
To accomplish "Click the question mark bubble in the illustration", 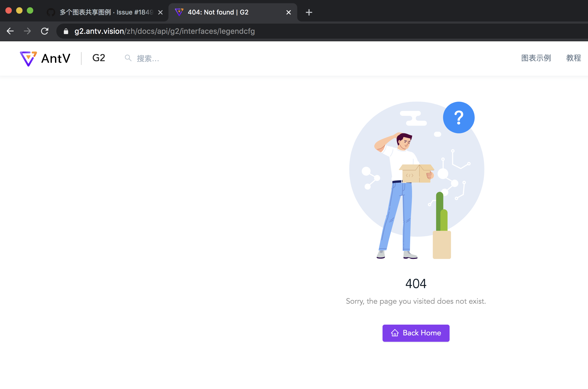I will pos(458,117).
